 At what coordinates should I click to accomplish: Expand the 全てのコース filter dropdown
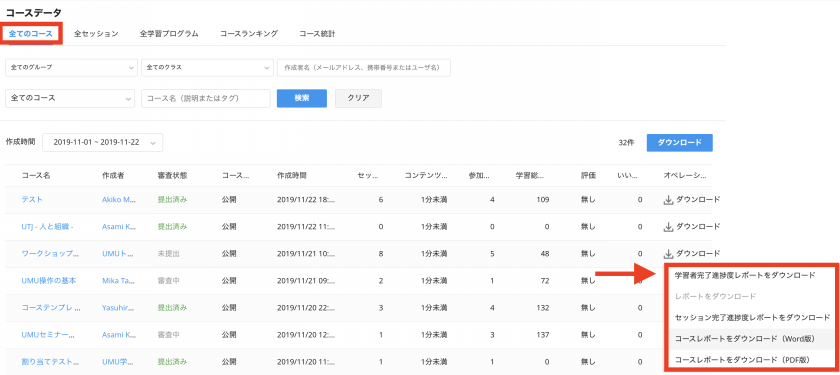coord(70,99)
